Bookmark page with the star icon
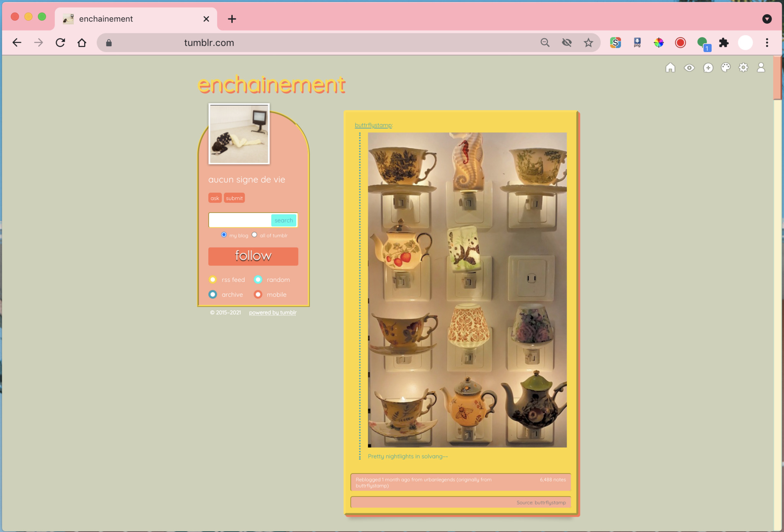 [588, 43]
